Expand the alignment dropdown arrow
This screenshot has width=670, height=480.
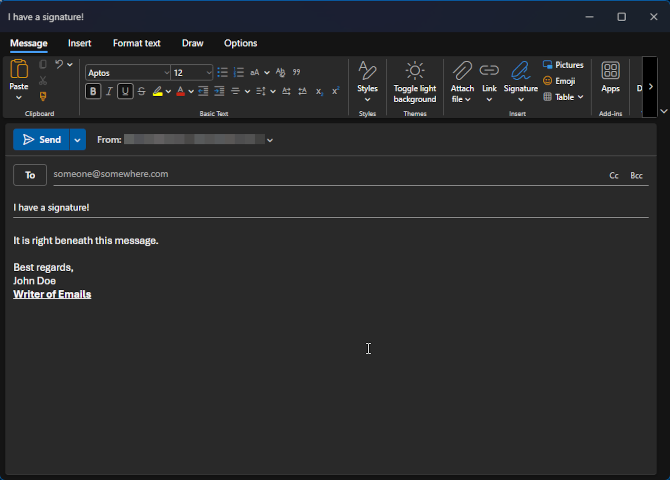pos(247,91)
